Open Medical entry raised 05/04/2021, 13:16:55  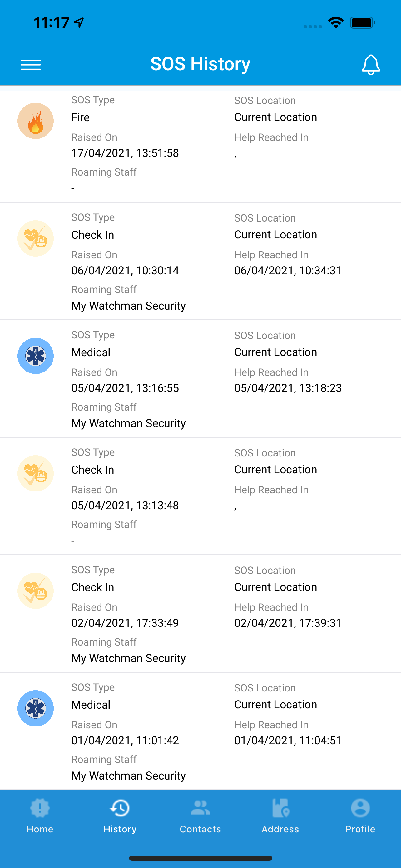pos(200,379)
